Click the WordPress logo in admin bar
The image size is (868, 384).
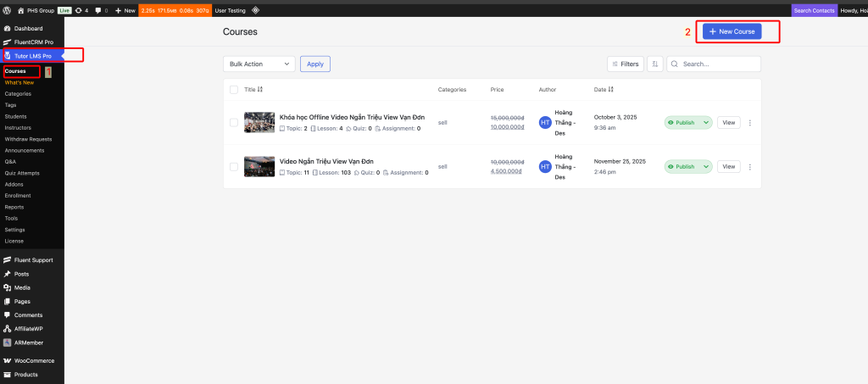(8, 10)
